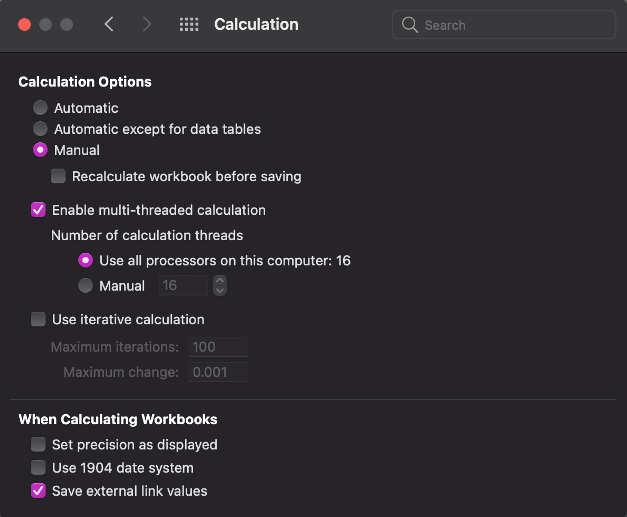627x517 pixels.
Task: Select the Automatic calculation option
Action: (40, 108)
